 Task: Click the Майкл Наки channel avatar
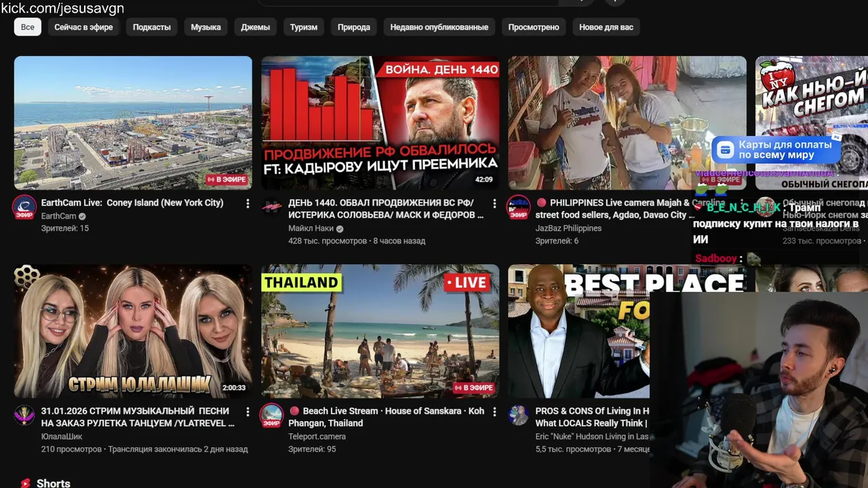(x=272, y=207)
